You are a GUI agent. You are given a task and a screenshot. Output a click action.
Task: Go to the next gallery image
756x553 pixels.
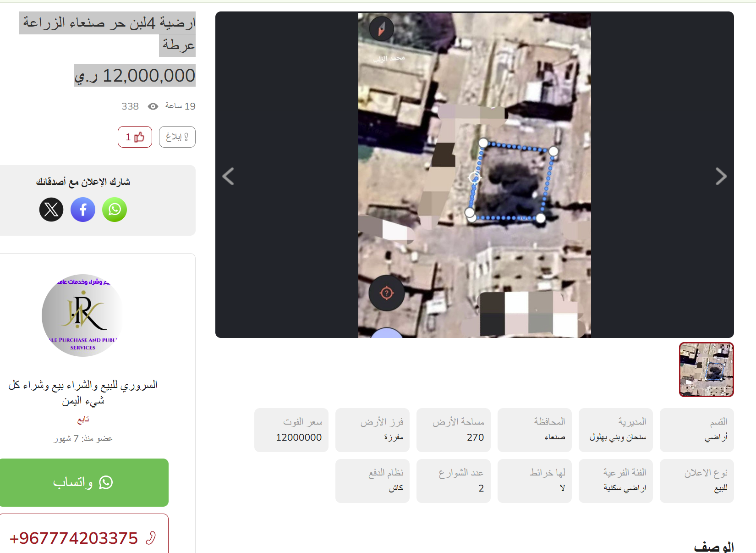721,176
